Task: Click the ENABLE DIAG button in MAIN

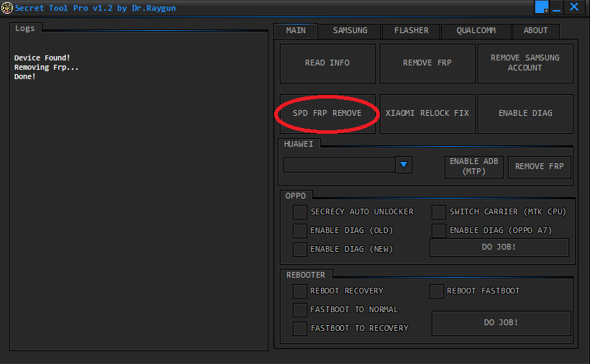Action: coord(525,114)
